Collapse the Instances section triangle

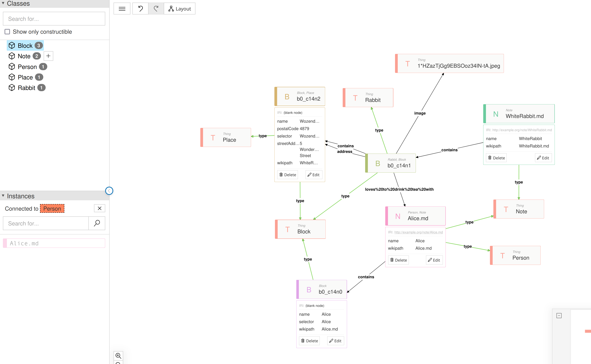pyautogui.click(x=3, y=196)
